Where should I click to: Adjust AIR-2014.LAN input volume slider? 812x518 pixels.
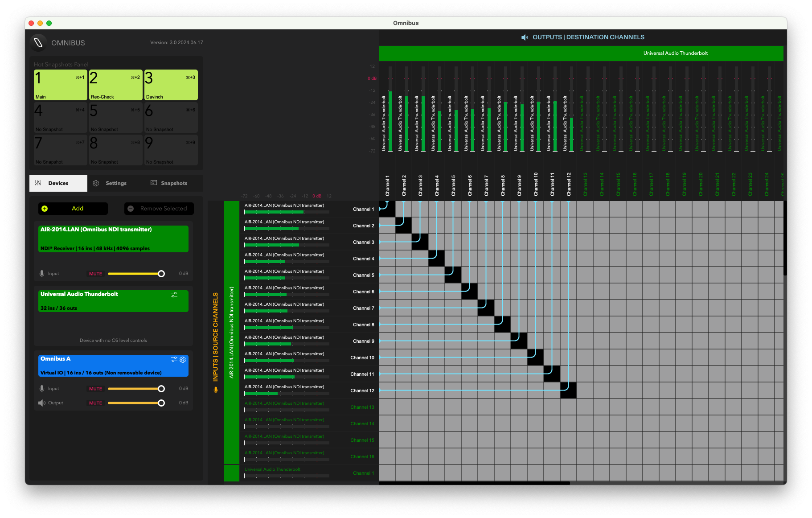click(136, 274)
